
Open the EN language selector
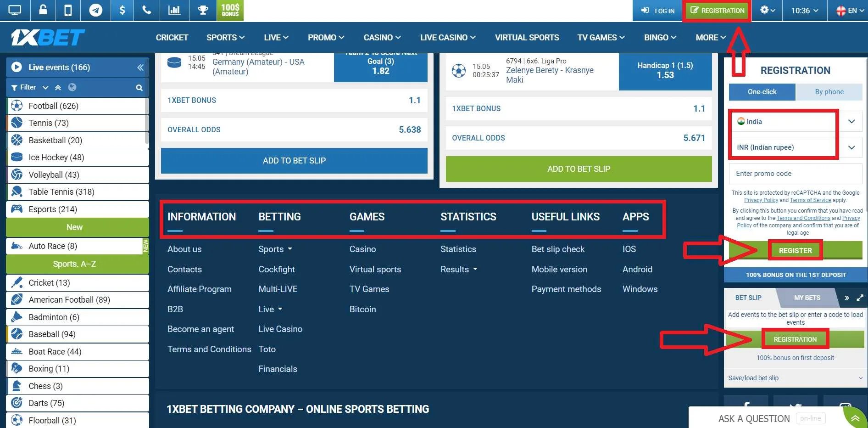coord(850,11)
